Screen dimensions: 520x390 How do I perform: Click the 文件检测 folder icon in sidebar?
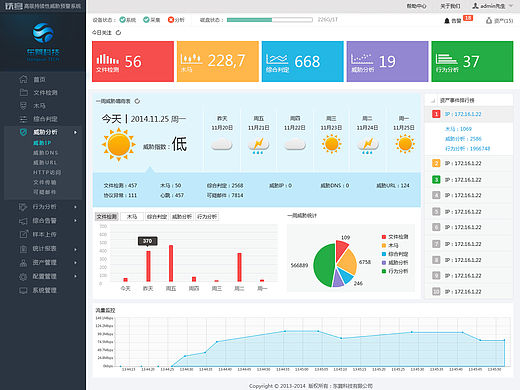(x=23, y=92)
